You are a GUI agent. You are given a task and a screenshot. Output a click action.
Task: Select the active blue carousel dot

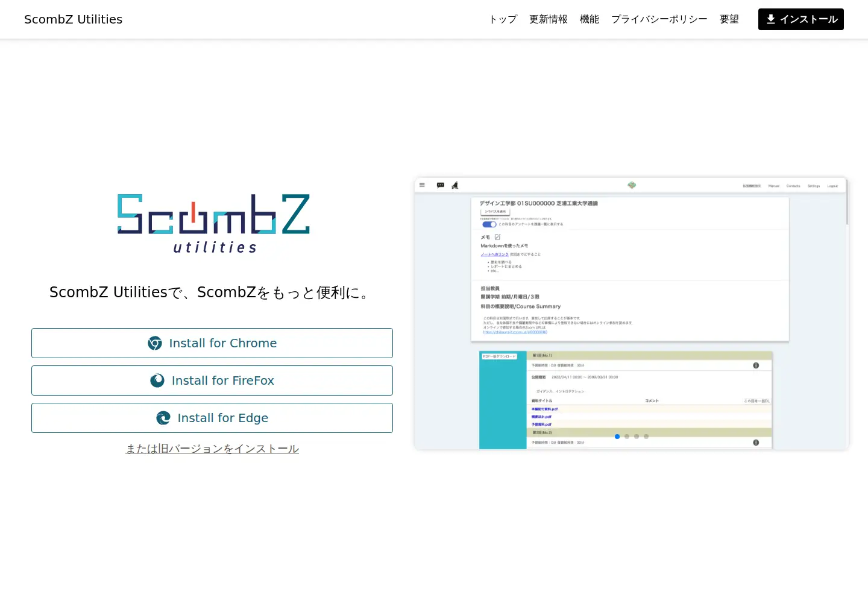coord(617,437)
